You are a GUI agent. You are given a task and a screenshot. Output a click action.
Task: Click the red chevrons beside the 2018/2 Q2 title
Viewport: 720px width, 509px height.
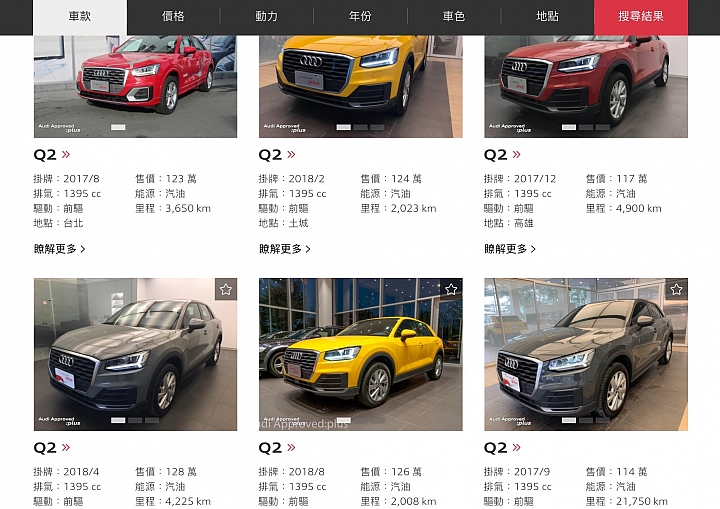(x=291, y=155)
